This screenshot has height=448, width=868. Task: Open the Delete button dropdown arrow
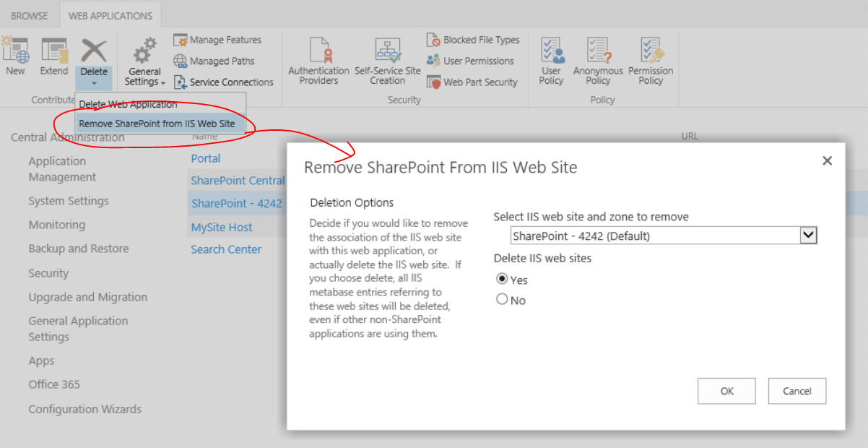(x=93, y=82)
